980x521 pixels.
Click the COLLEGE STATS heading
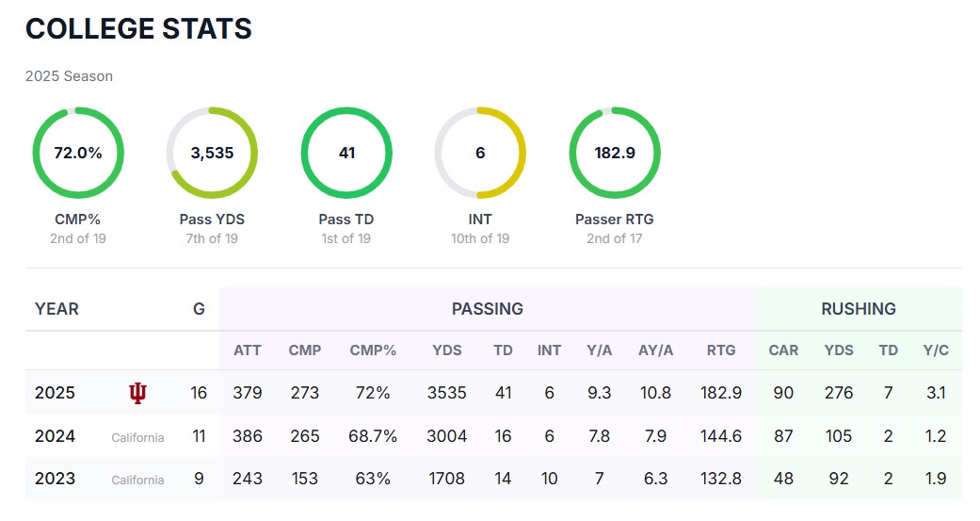pyautogui.click(x=138, y=29)
